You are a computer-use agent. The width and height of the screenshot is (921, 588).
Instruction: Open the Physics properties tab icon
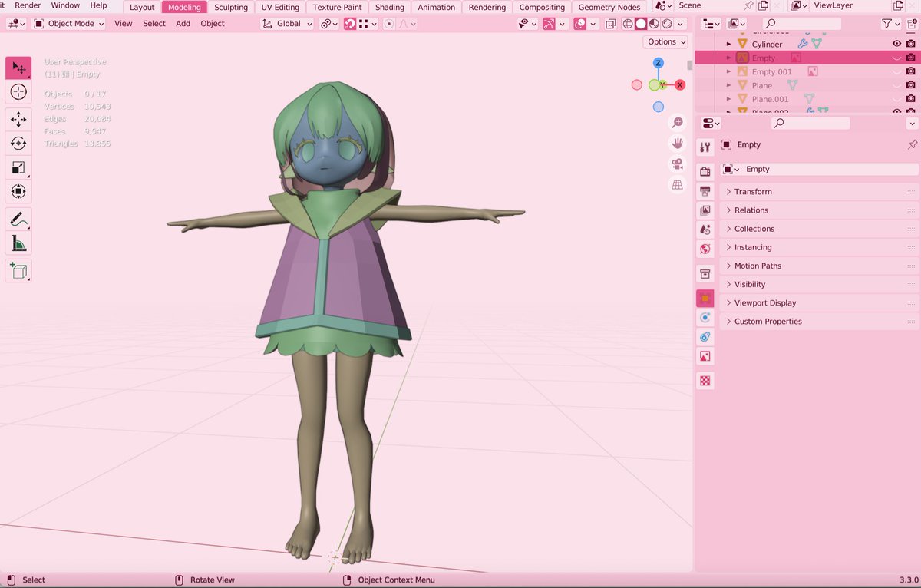[x=705, y=317]
